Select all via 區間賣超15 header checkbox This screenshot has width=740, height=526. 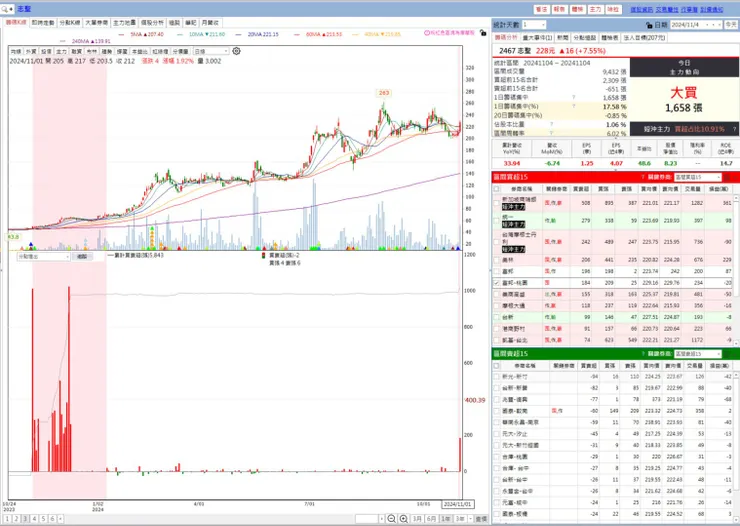pos(496,366)
